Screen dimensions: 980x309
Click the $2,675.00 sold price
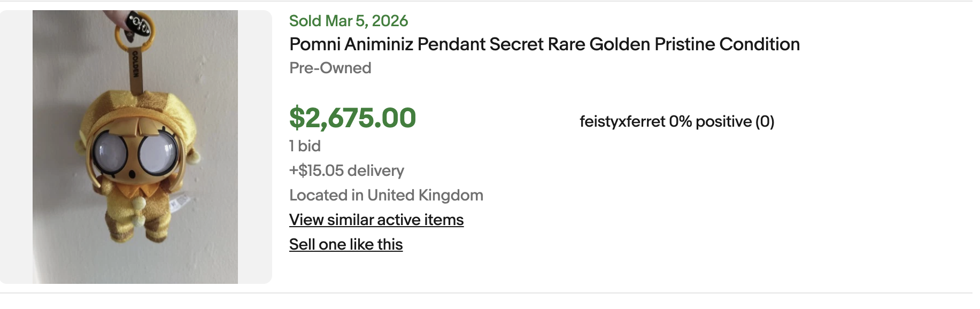coord(352,118)
